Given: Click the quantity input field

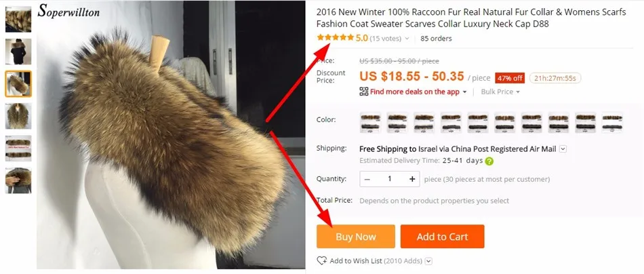Looking at the screenshot, I should 390,178.
